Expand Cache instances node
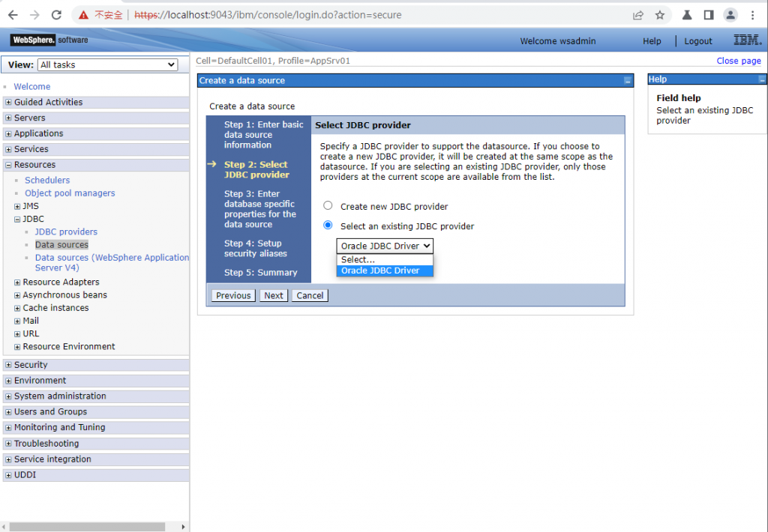The height and width of the screenshot is (532, 768). point(17,308)
